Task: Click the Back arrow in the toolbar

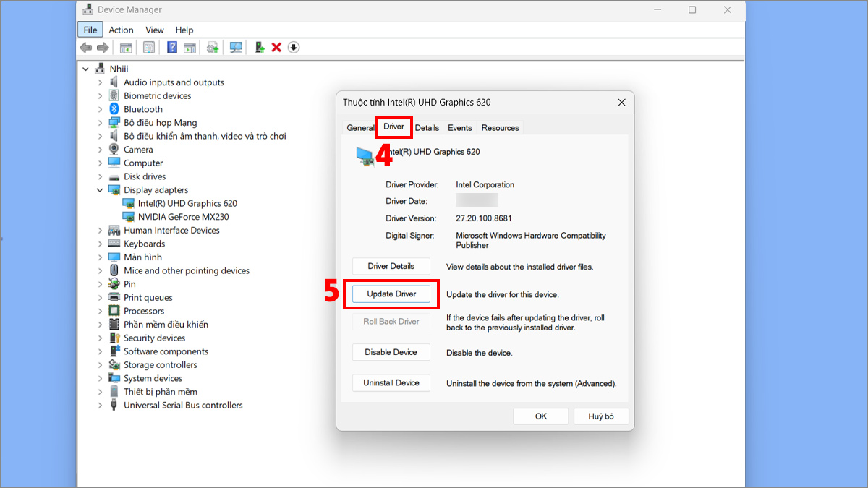Action: [85, 48]
